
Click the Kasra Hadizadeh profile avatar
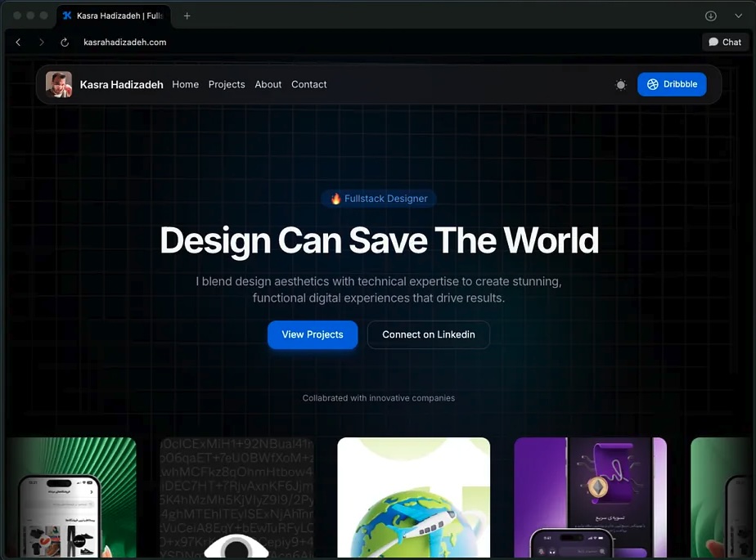[x=58, y=84]
